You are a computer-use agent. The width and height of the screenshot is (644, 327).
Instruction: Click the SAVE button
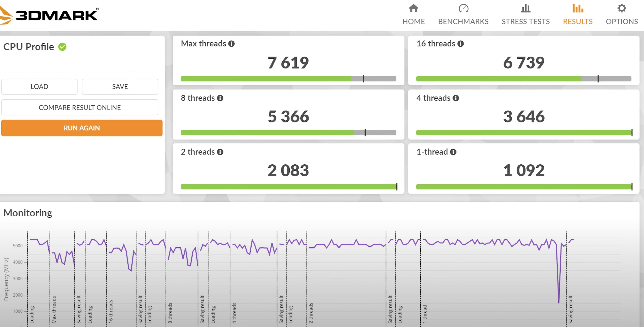pyautogui.click(x=120, y=87)
